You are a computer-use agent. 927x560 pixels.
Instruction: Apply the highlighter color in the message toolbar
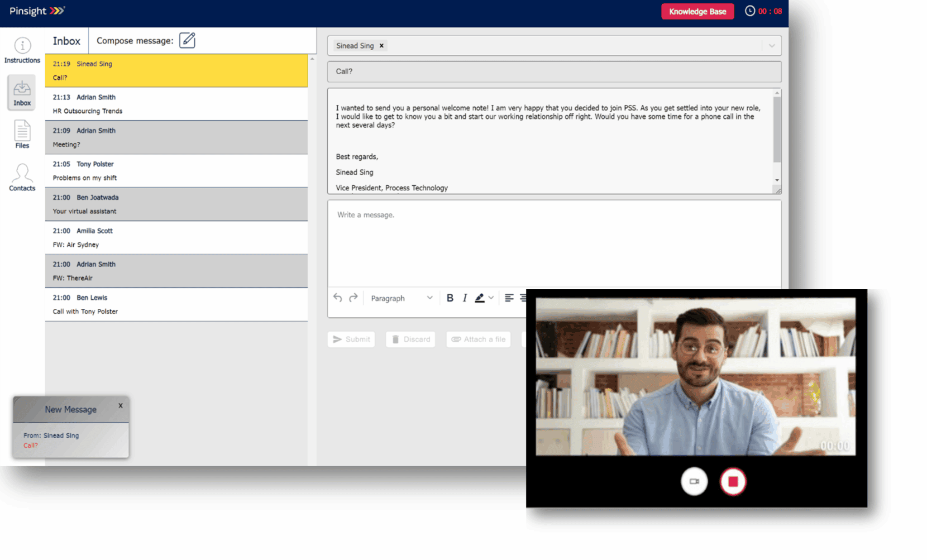(480, 297)
